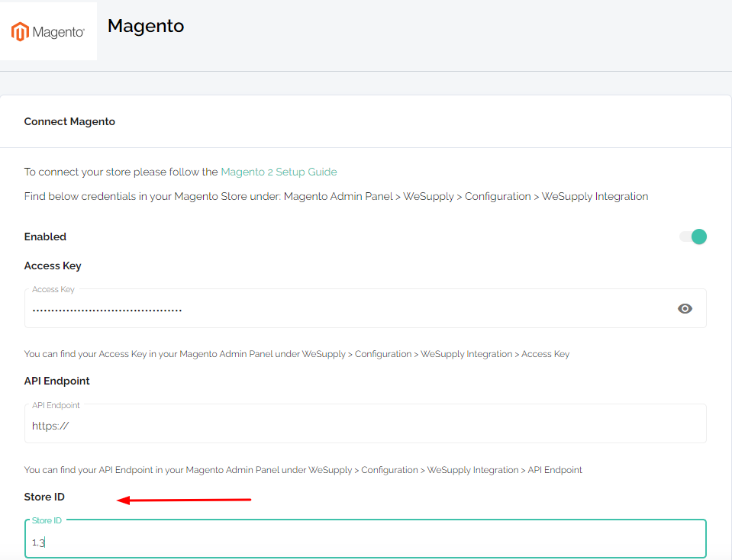Click the API Endpoint location help text
This screenshot has height=560, width=732.
coord(304,470)
